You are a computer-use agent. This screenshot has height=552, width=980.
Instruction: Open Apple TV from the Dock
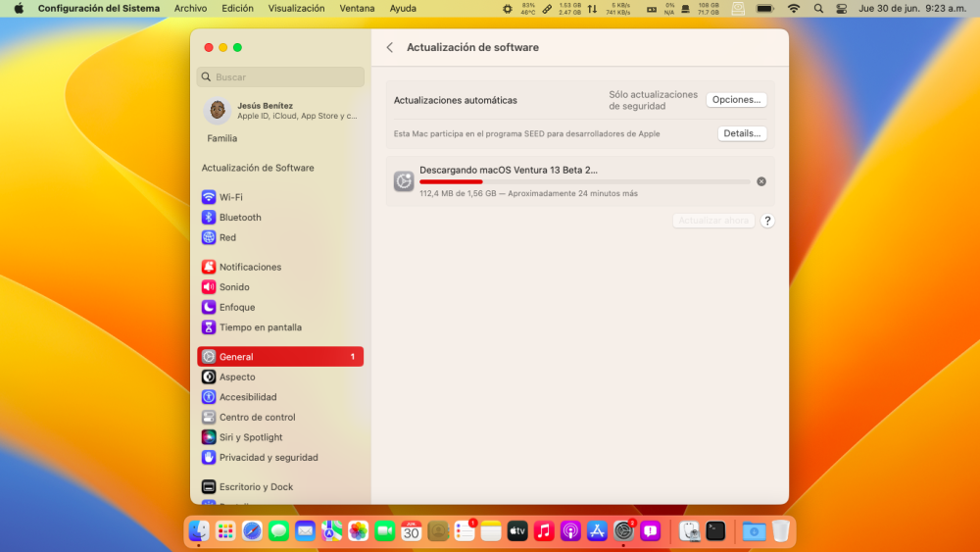[x=517, y=531]
